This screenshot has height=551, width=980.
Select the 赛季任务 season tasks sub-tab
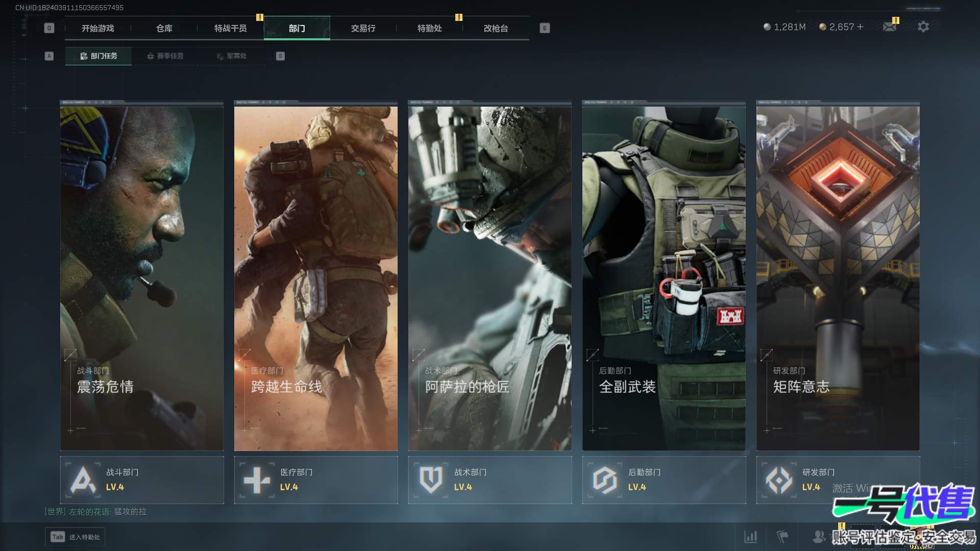pyautogui.click(x=165, y=56)
